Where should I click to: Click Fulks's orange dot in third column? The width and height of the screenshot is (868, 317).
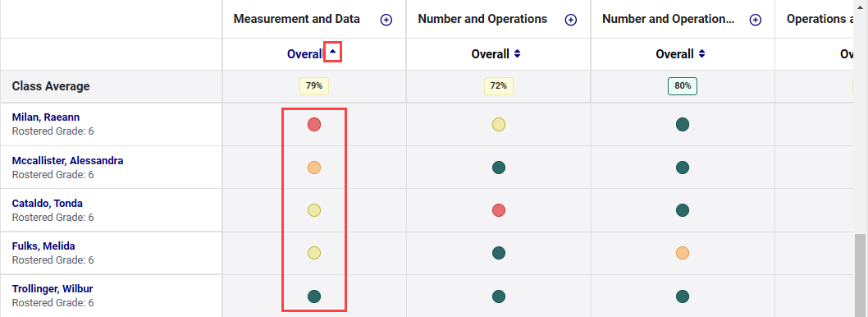pos(683,253)
